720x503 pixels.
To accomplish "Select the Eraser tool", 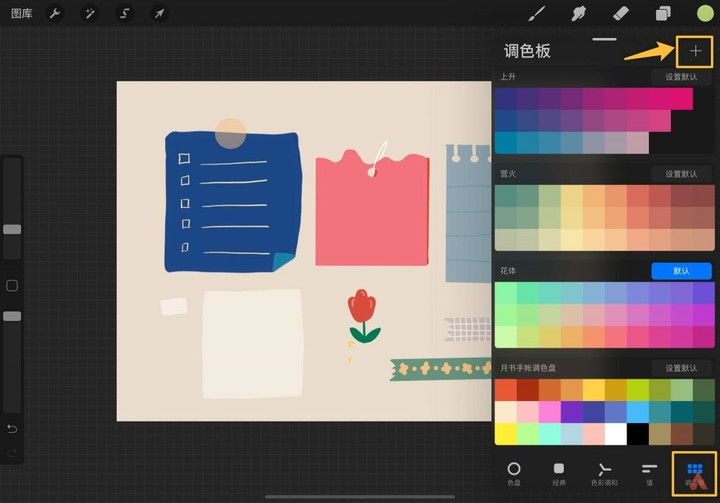I will pos(621,13).
